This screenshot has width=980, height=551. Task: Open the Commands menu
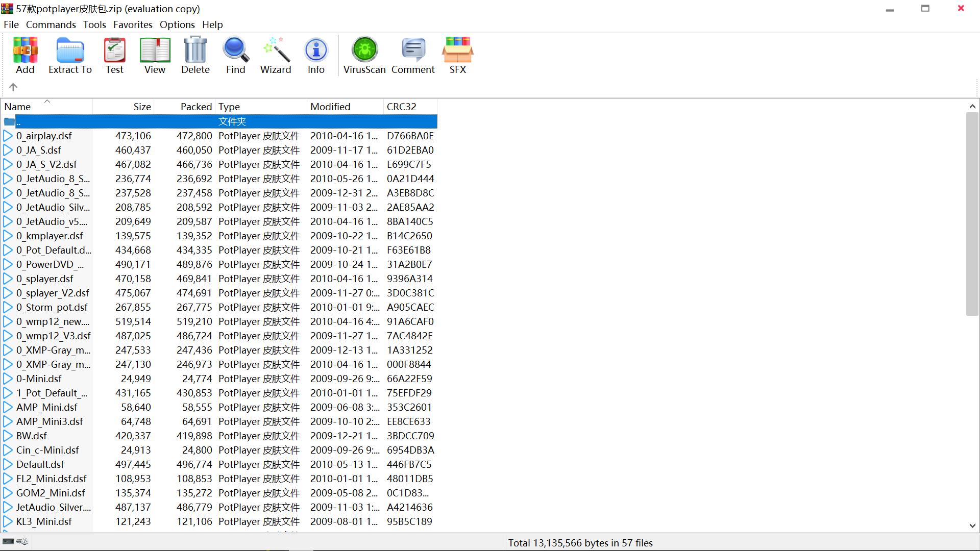point(51,24)
